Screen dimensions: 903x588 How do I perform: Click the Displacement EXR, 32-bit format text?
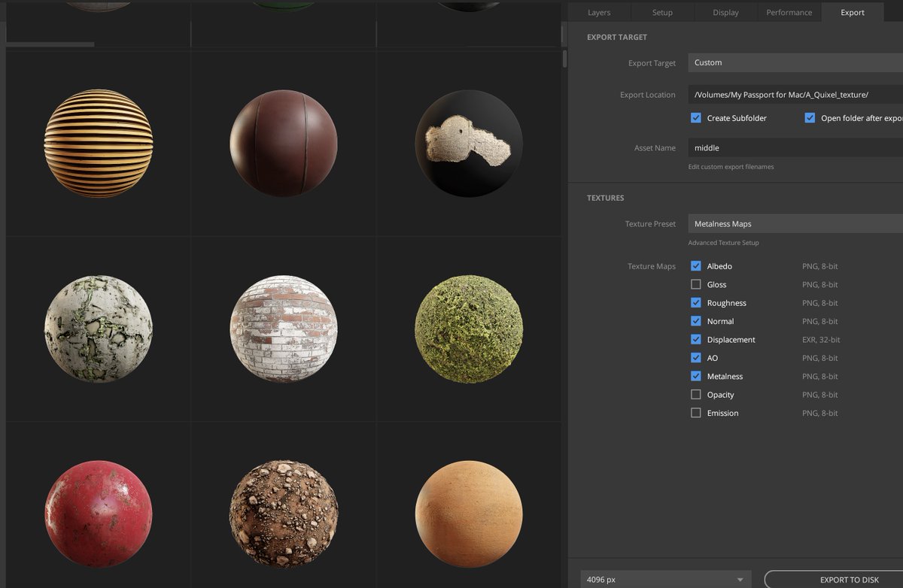point(821,340)
